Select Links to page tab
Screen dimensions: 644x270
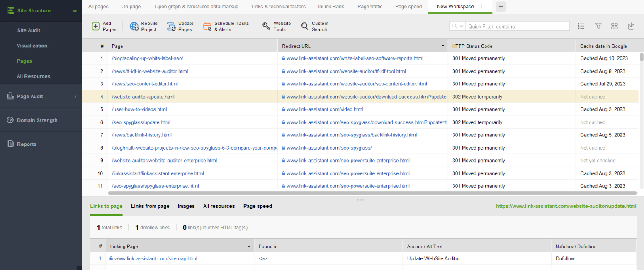[106, 206]
